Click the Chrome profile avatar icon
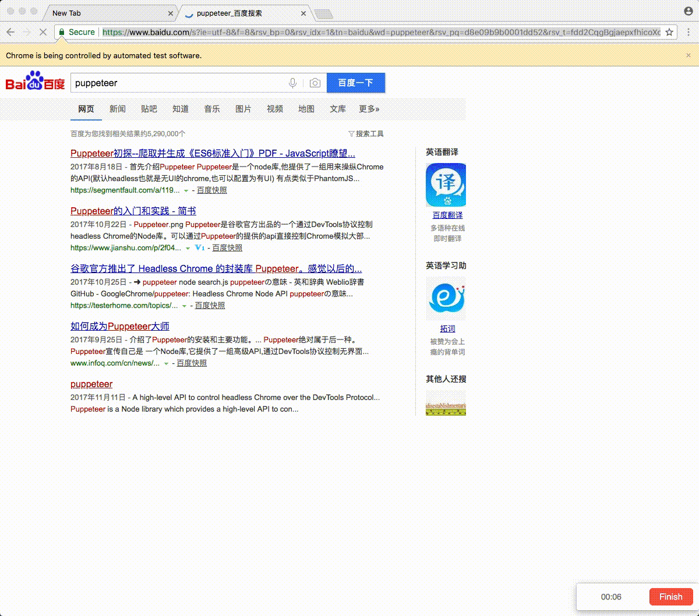Screen dimensions: 699x616 coord(688,10)
